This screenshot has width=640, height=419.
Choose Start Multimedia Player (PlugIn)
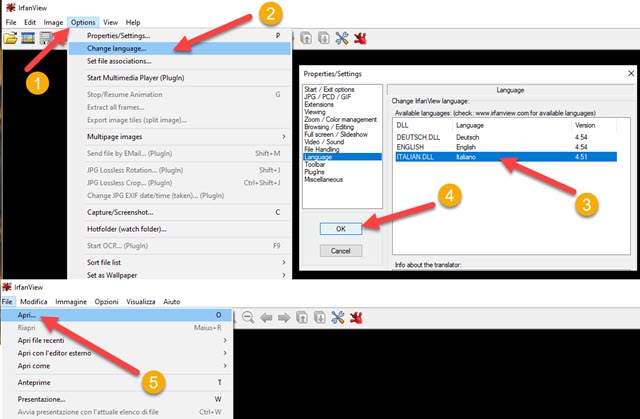180,78
